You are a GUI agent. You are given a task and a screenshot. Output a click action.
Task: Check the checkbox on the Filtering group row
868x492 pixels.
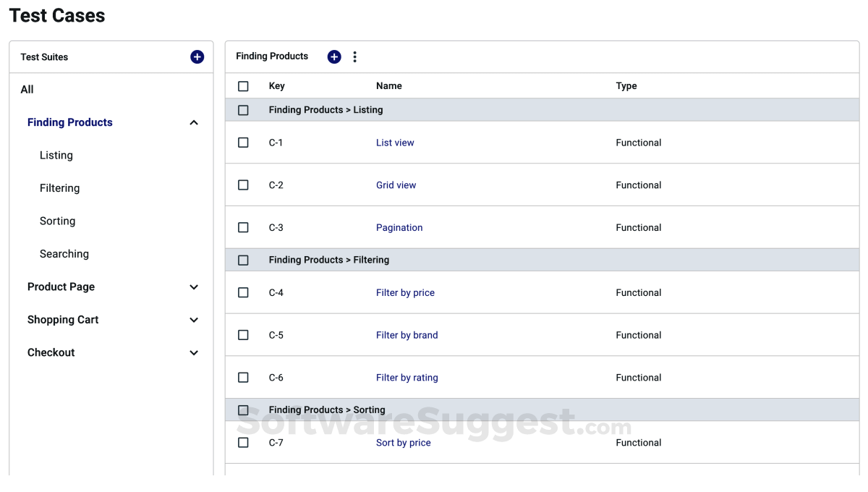click(x=243, y=259)
